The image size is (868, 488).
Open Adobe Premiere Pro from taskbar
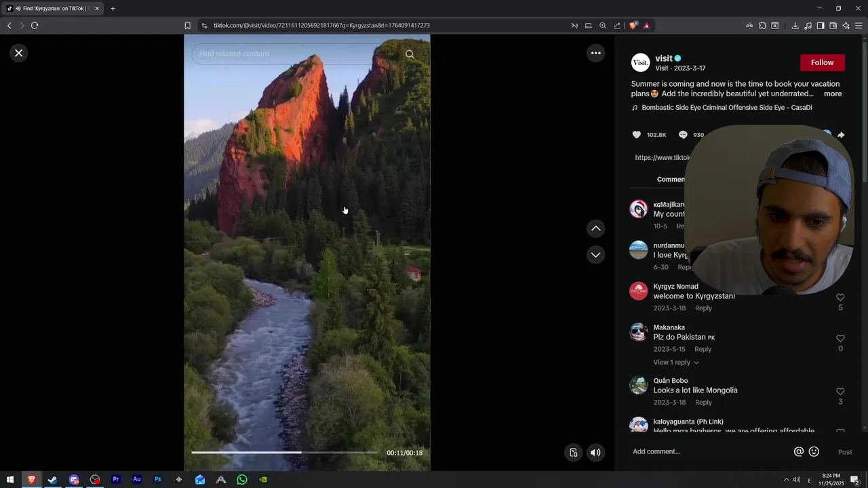[x=115, y=479]
